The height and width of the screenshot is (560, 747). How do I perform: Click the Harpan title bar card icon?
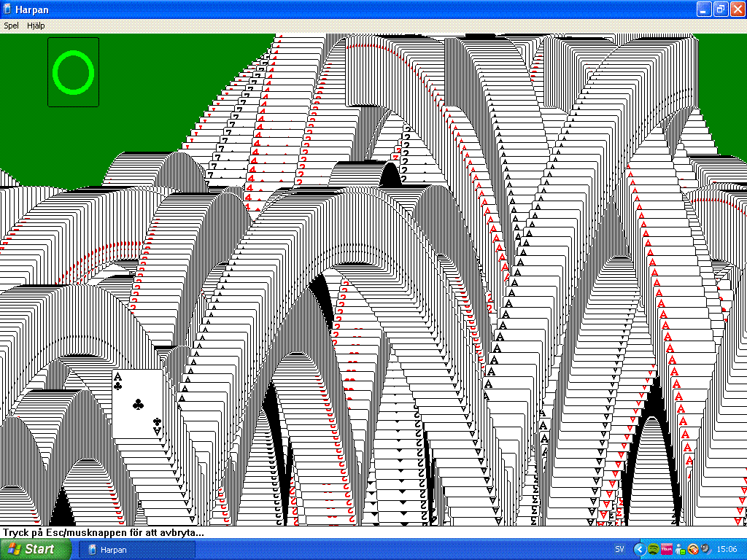(x=7, y=9)
